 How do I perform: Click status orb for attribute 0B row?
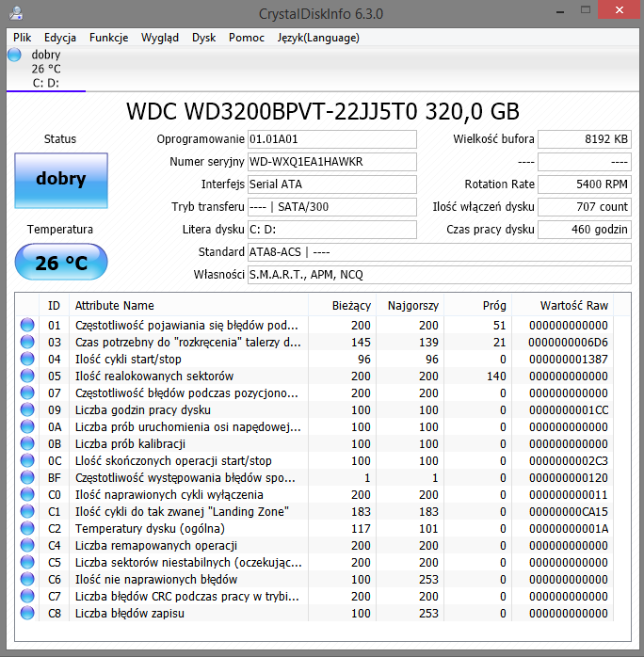27,443
